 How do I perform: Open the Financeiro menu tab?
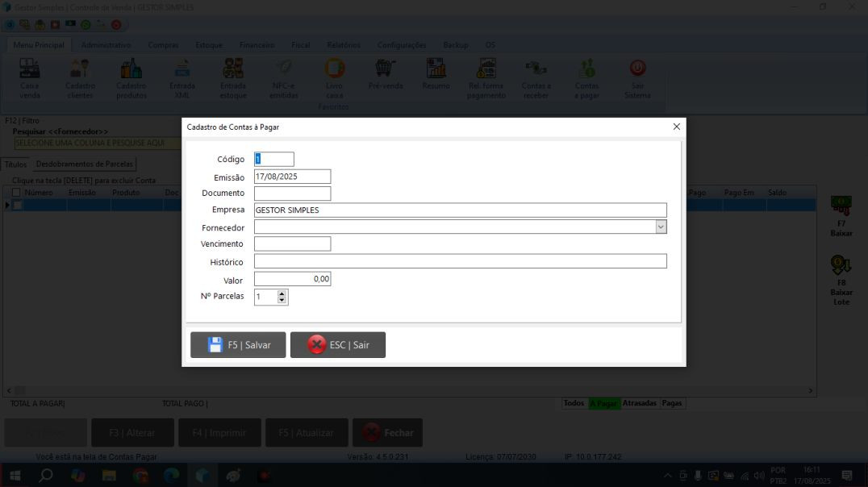click(257, 45)
